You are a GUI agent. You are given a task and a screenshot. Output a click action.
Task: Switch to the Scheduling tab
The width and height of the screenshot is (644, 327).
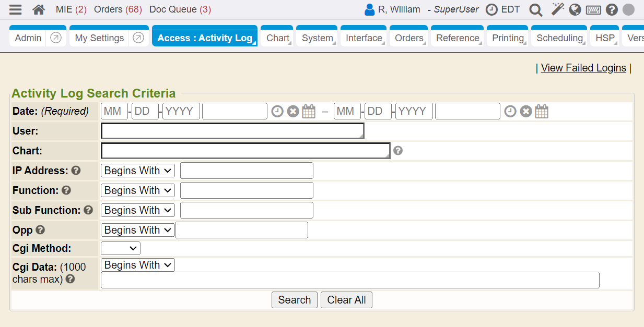pyautogui.click(x=559, y=38)
